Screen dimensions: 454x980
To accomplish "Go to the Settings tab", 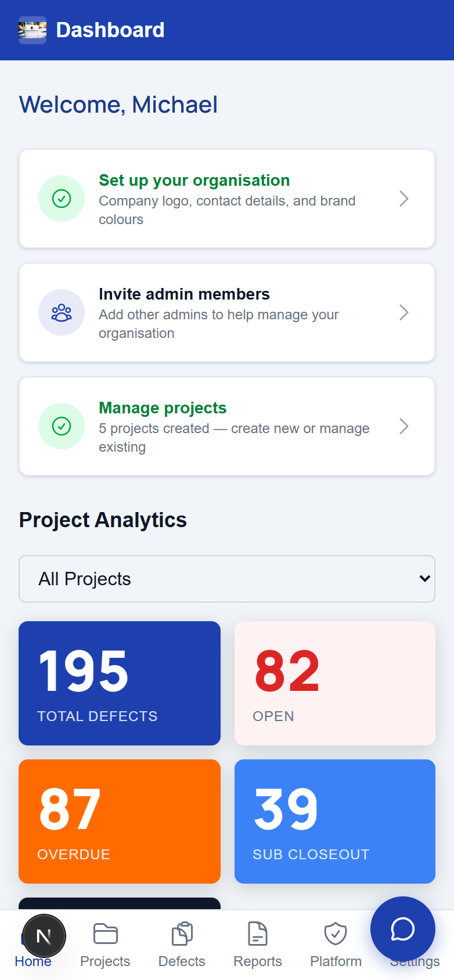I will (x=415, y=961).
